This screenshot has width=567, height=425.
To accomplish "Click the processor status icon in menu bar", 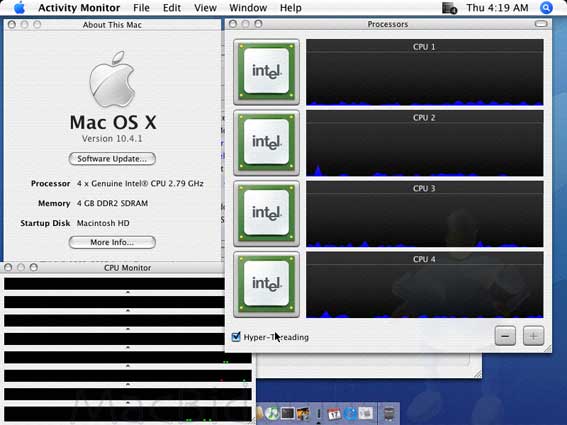I will (449, 8).
